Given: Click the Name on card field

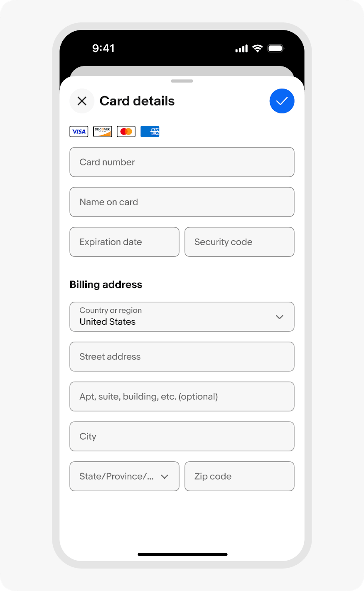Looking at the screenshot, I should (182, 202).
